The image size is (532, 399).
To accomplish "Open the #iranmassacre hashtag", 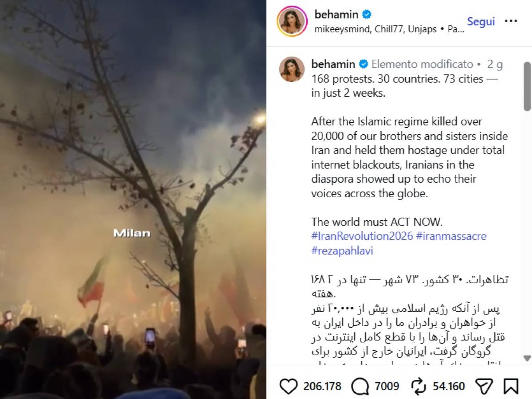I will click(451, 236).
